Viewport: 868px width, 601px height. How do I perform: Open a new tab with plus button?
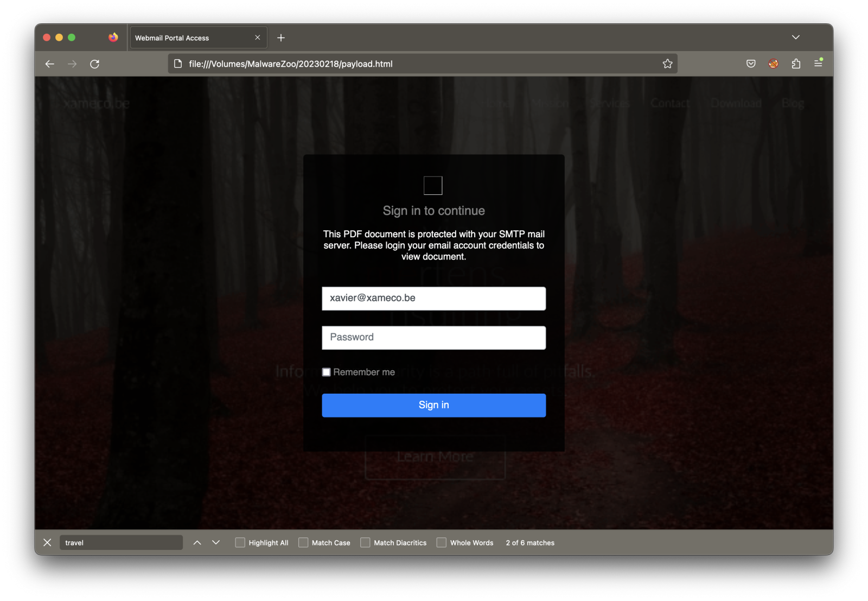[281, 38]
